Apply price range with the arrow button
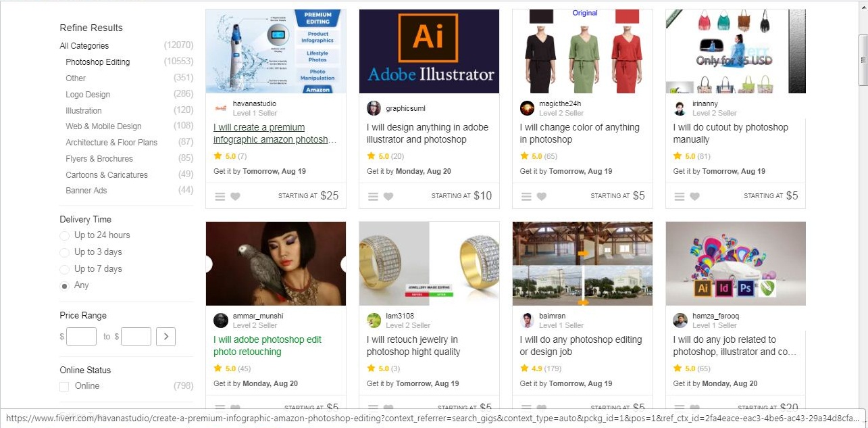Image resolution: width=868 pixels, height=428 pixels. click(165, 336)
